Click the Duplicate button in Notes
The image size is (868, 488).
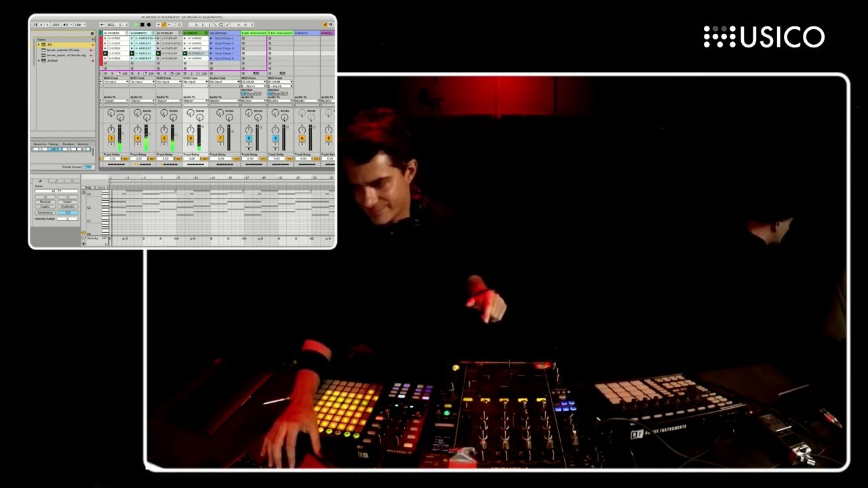(x=68, y=207)
